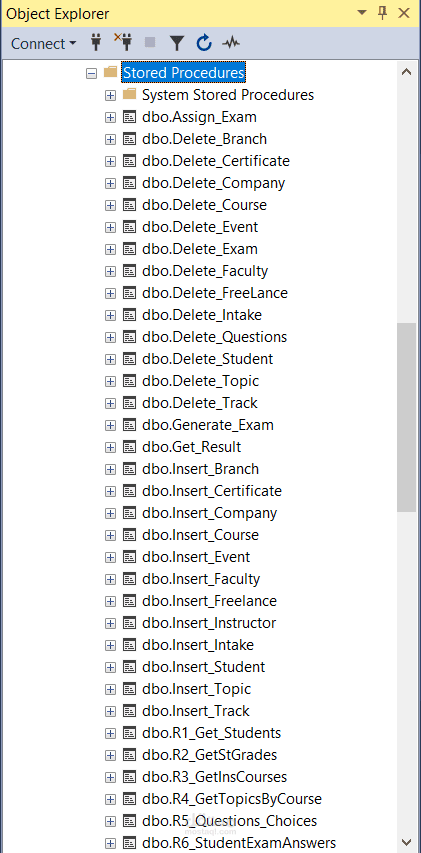The height and width of the screenshot is (853, 421).
Task: Click the vertical scrollbar thumb
Action: pyautogui.click(x=406, y=417)
